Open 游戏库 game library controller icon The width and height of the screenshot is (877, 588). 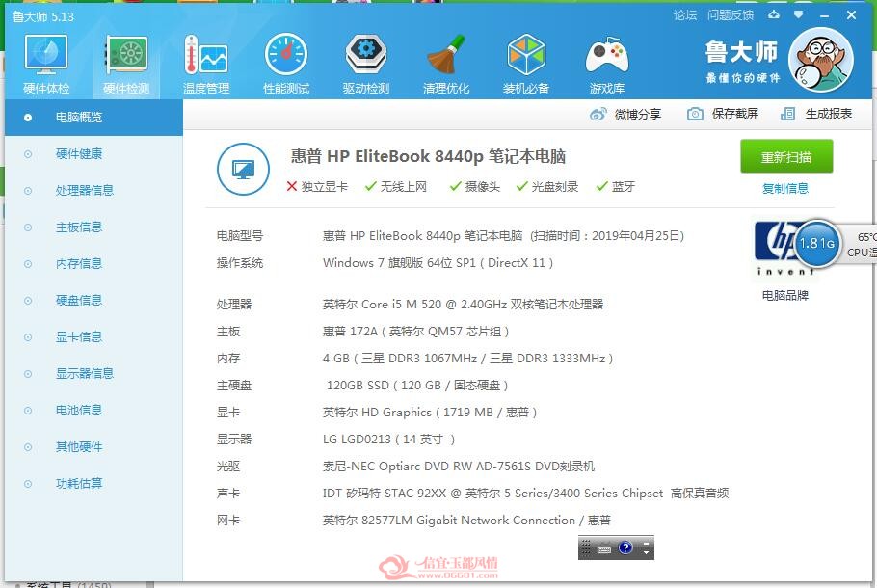[607, 64]
